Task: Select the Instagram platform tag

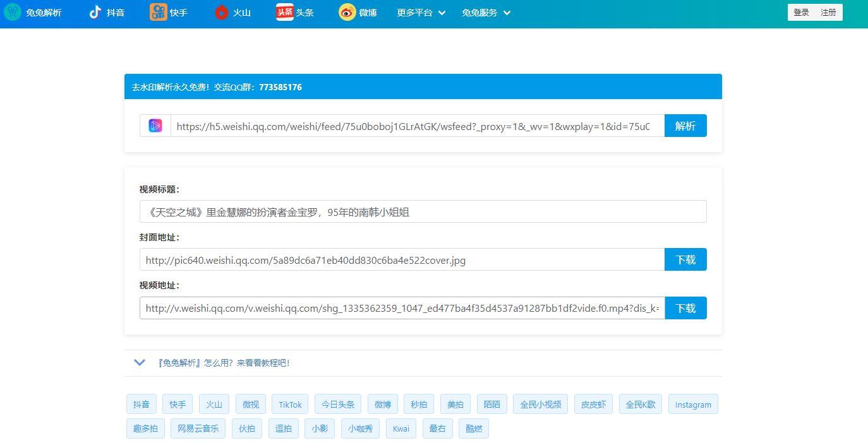Action: pyautogui.click(x=693, y=405)
